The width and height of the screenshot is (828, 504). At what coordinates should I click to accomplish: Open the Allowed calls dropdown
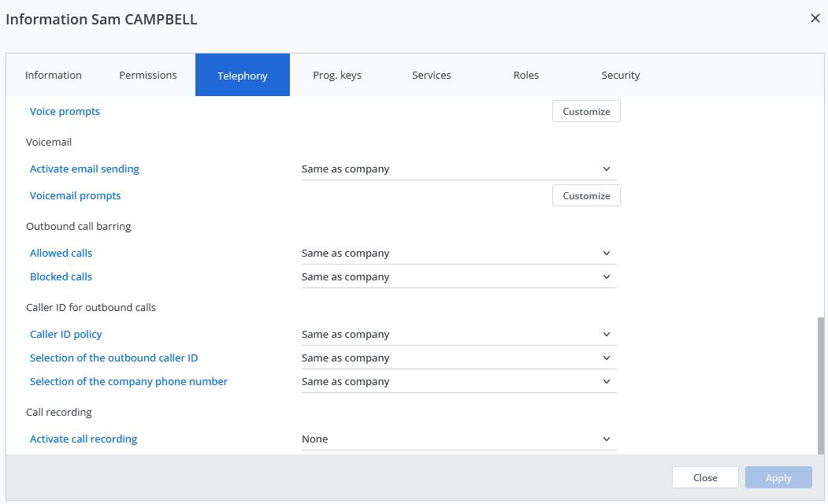459,254
